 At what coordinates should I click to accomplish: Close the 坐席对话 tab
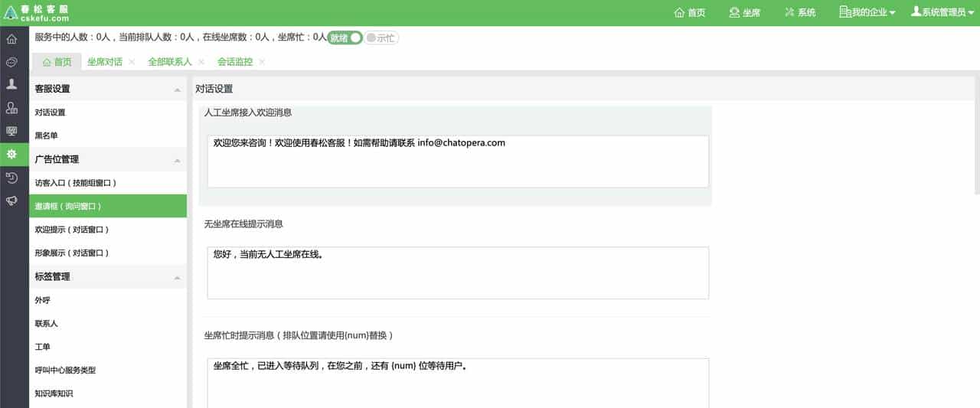point(132,62)
